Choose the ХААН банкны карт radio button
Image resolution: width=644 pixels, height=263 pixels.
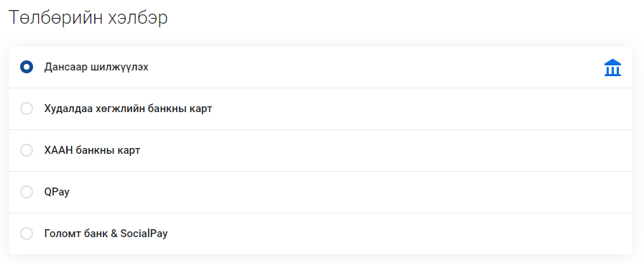(27, 150)
